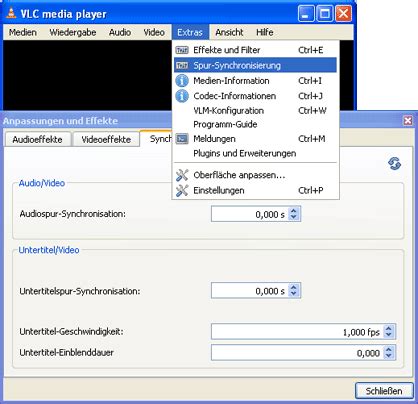Click the Effekte und Filter menu icon
The image size is (418, 404).
[x=182, y=50]
